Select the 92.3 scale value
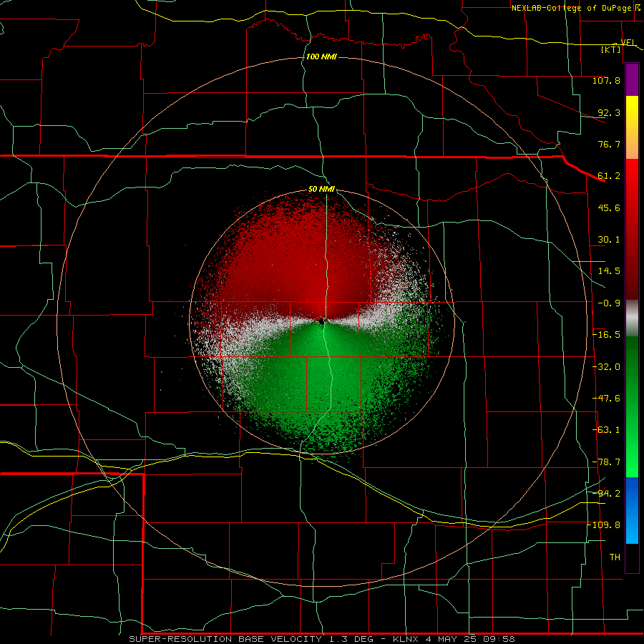644x644 pixels. [609, 112]
